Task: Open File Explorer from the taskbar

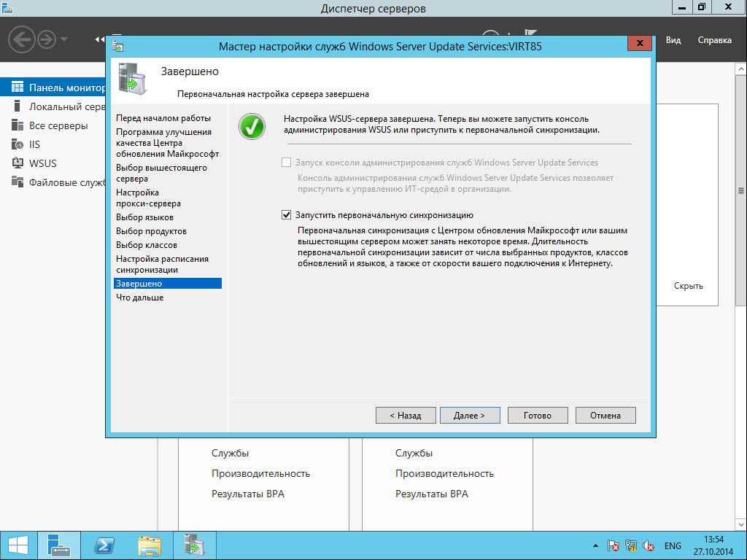Action: [149, 545]
